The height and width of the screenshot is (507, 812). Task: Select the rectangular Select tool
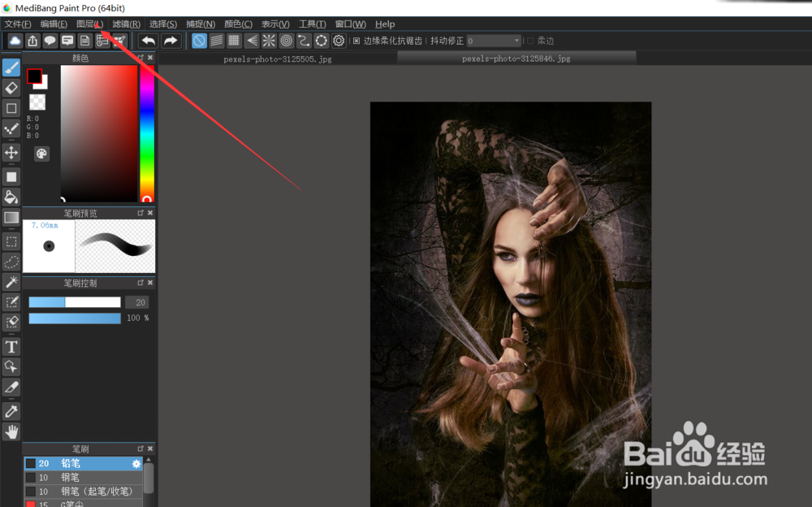pos(11,241)
